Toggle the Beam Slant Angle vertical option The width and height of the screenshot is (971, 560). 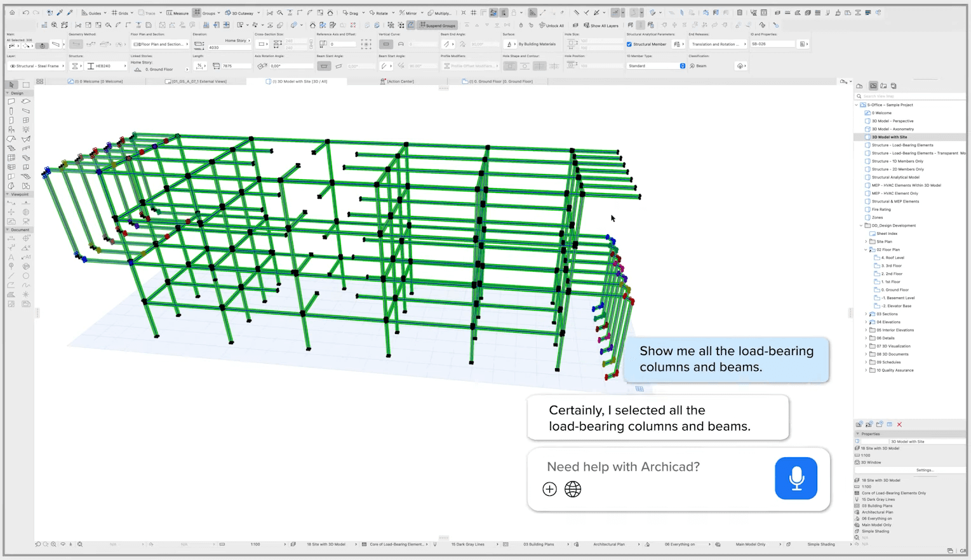(x=324, y=66)
